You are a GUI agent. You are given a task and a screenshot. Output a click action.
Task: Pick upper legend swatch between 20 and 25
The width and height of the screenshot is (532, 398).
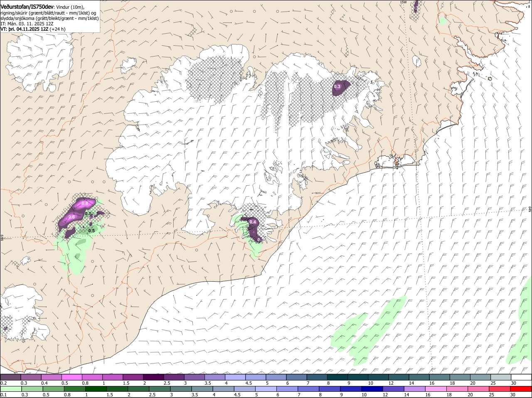481,377
